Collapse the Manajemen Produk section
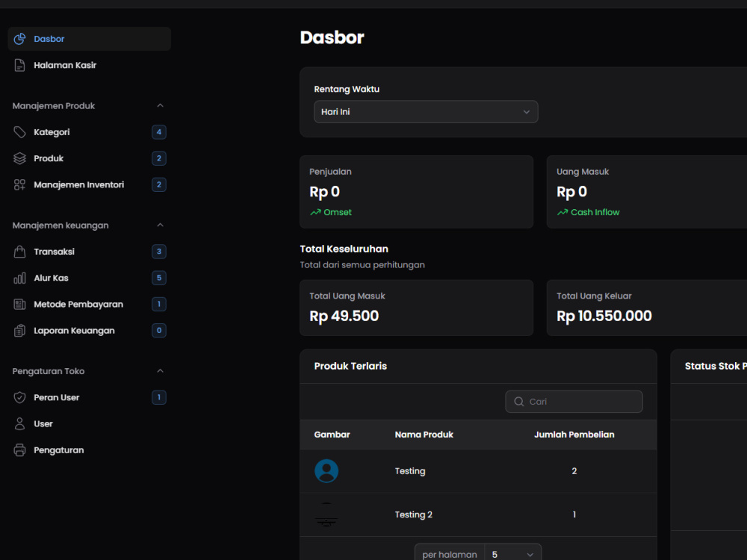 (160, 106)
